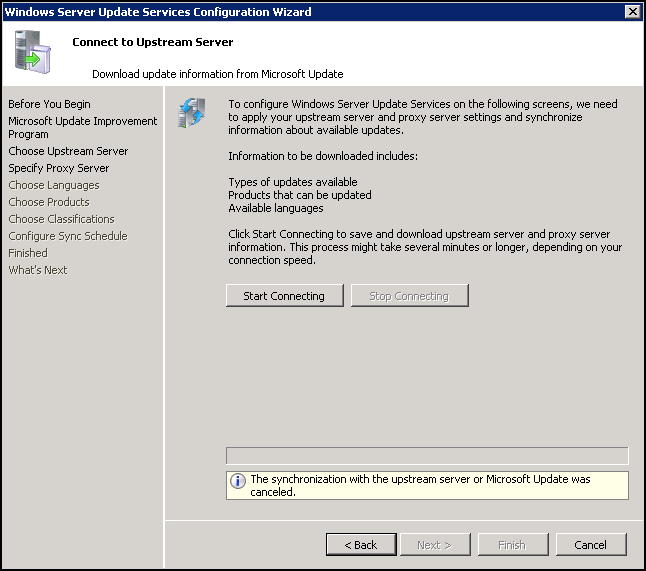Screen dimensions: 646x571
Task: Select the Finished step in sidebar
Action: pyautogui.click(x=28, y=253)
